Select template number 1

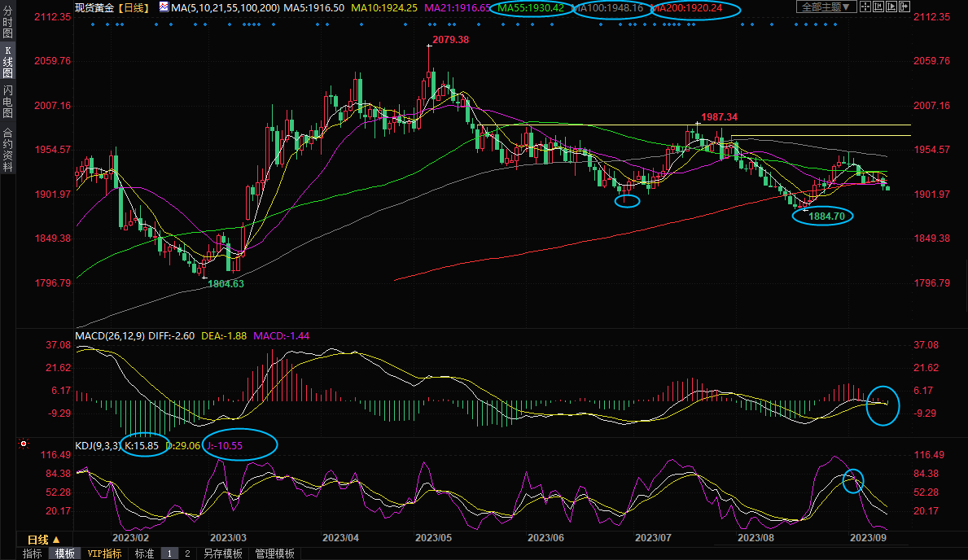tap(169, 553)
